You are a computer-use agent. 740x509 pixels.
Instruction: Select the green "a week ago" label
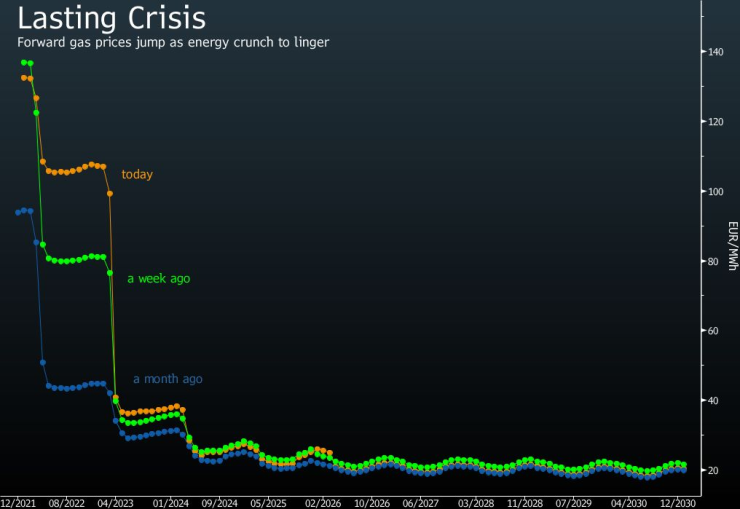click(158, 279)
